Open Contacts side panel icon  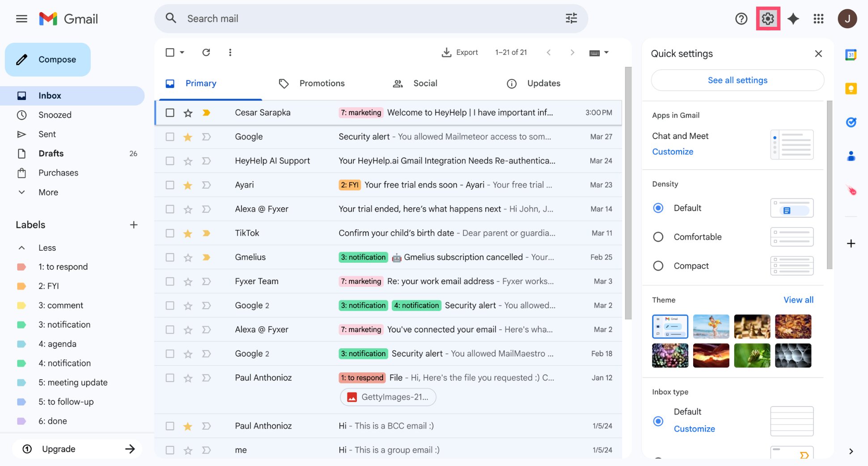851,156
